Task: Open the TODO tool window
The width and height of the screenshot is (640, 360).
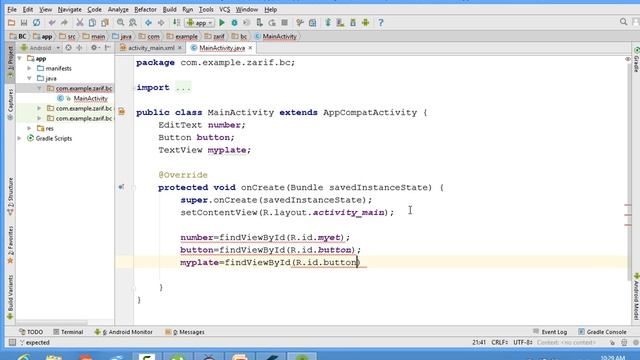Action: (31, 332)
